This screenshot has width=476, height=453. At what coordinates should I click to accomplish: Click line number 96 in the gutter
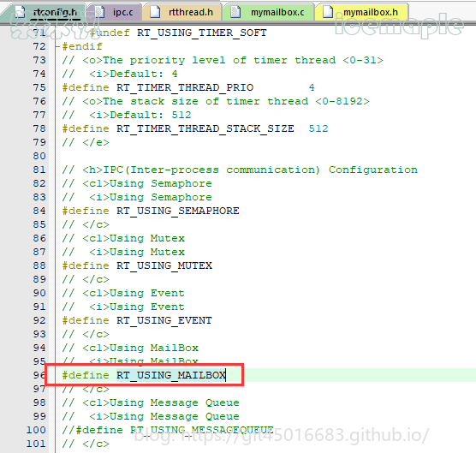[x=39, y=375]
